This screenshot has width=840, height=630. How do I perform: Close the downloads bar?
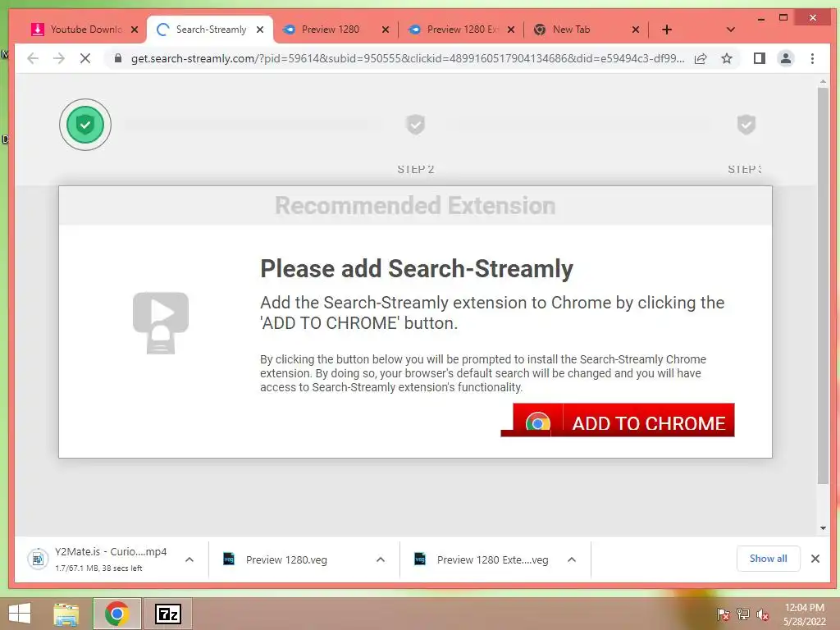click(815, 559)
